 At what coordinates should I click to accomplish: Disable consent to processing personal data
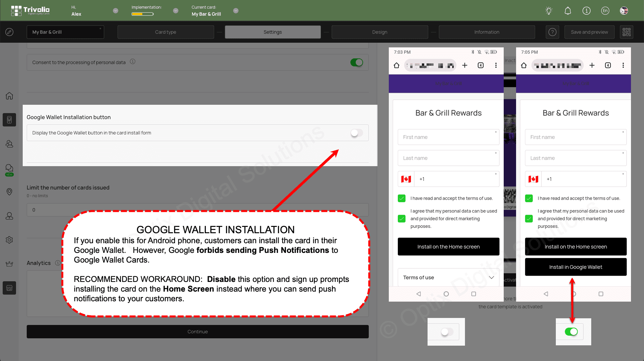tap(357, 62)
